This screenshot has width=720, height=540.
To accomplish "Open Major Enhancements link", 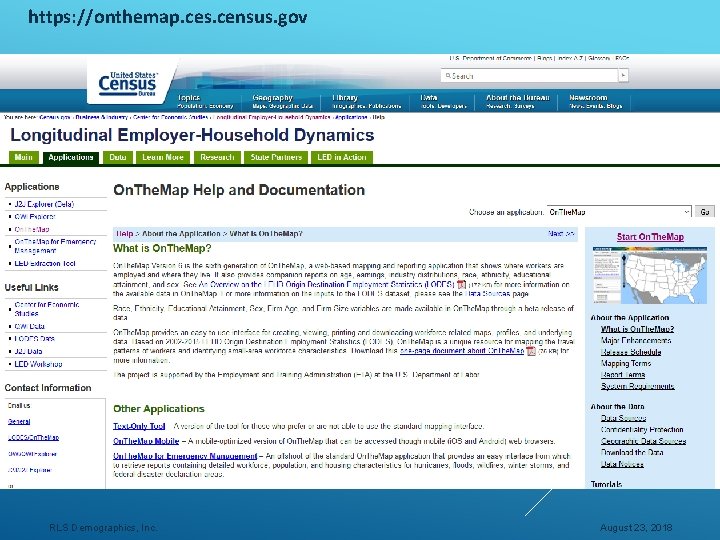I will click(x=636, y=341).
